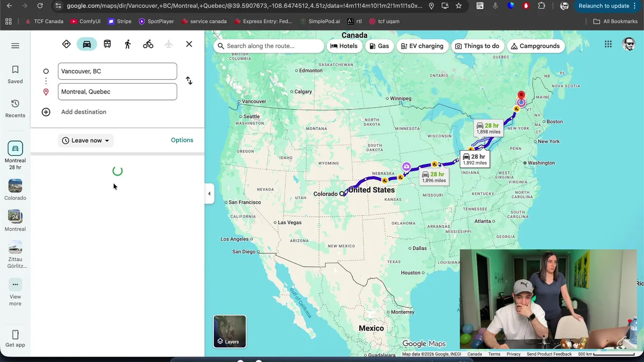644x362 pixels.
Task: Go back in the browser
Action: click(9, 6)
